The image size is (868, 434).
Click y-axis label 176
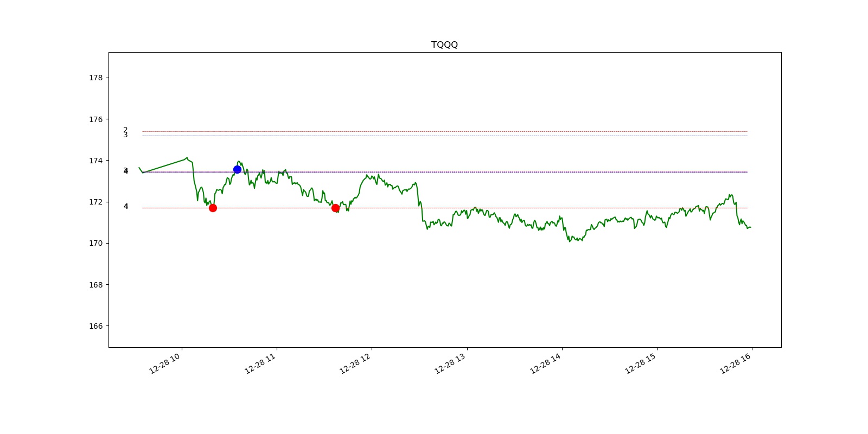point(95,119)
